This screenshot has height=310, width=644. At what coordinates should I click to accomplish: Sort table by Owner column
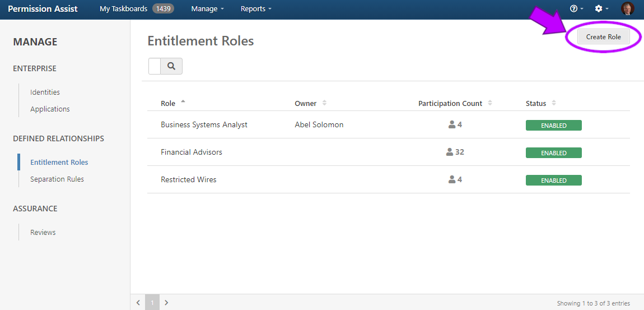pyautogui.click(x=324, y=103)
